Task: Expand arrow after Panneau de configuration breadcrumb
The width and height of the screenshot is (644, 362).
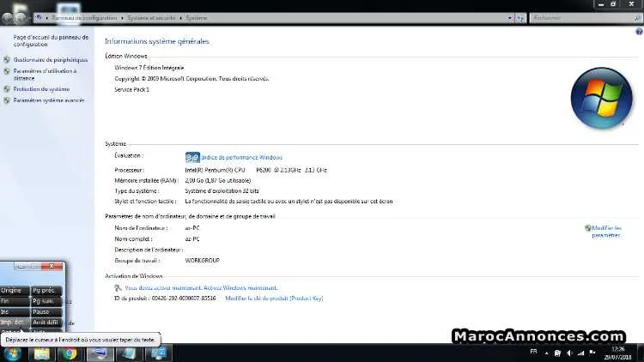Action: pos(122,18)
